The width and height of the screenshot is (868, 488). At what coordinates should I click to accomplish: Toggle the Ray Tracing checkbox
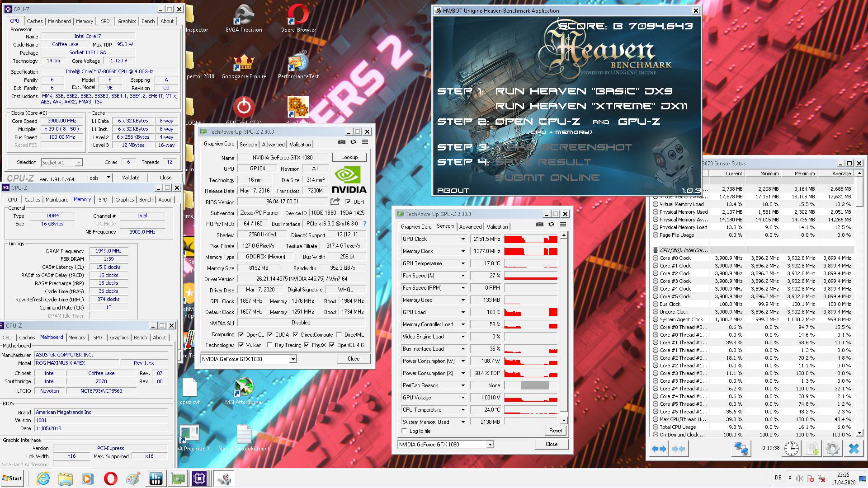click(x=269, y=345)
